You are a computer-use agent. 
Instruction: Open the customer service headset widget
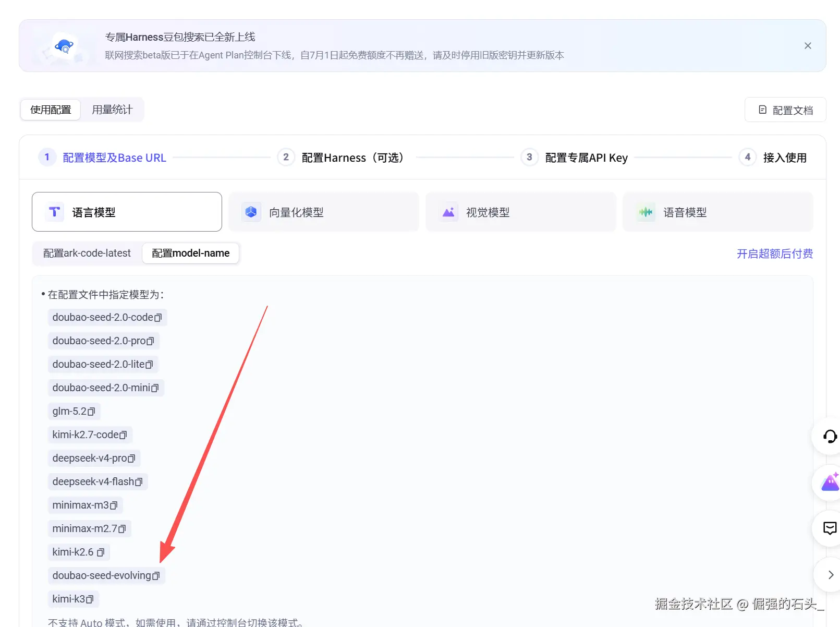[x=830, y=436]
